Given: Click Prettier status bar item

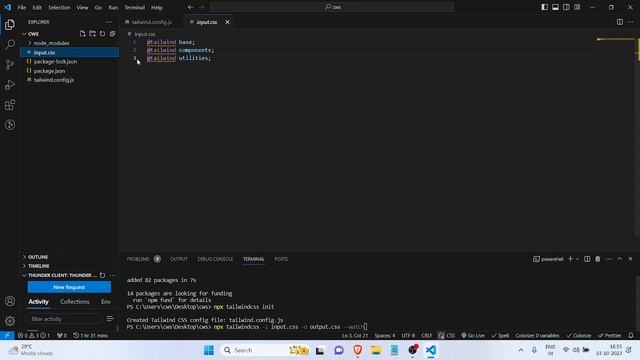Looking at the screenshot, I should pyautogui.click(x=609, y=336).
